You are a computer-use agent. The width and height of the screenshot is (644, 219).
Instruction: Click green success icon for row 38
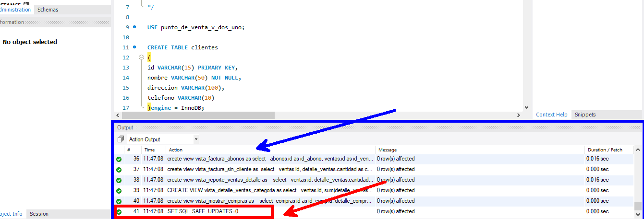pyautogui.click(x=119, y=180)
